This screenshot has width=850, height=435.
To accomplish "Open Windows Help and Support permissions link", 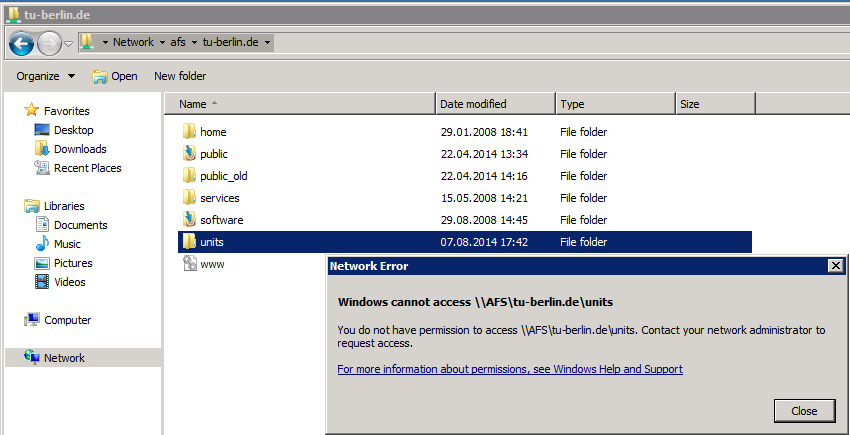I will 510,369.
